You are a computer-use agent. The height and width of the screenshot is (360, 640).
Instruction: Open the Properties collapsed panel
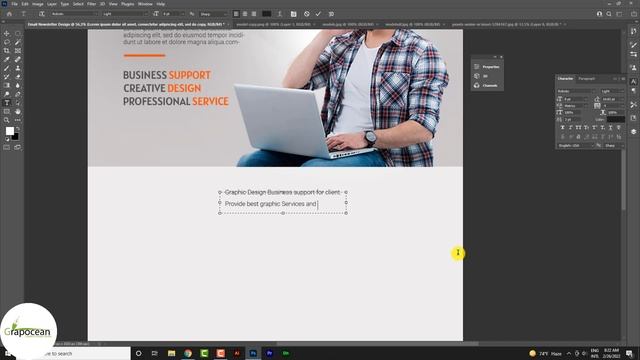(487, 67)
